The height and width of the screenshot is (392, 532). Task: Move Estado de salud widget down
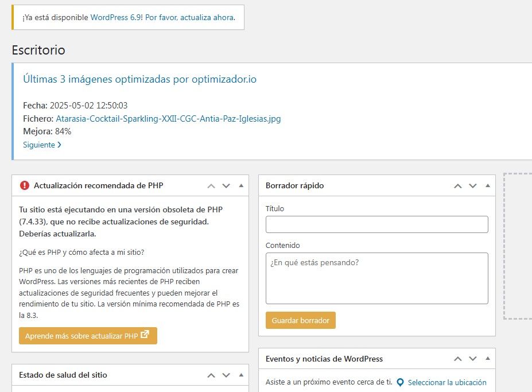226,375
